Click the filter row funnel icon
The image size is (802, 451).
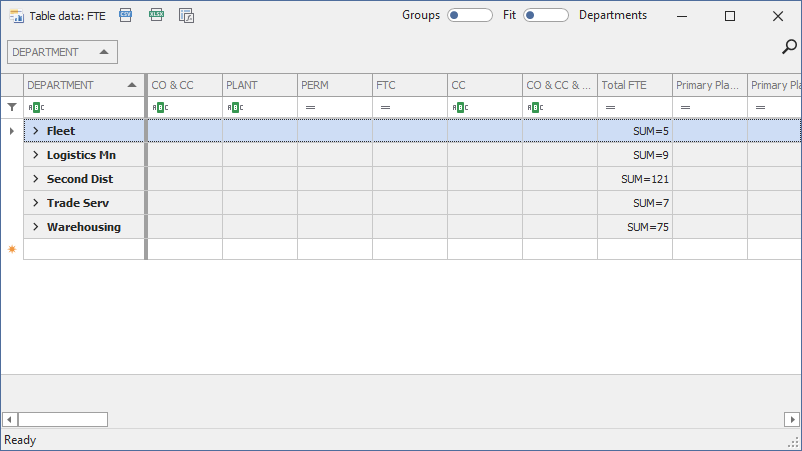click(12, 107)
